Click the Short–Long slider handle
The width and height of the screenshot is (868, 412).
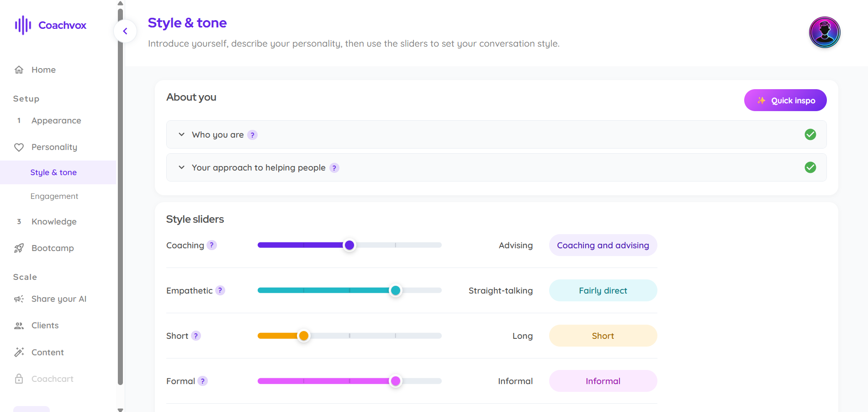(x=303, y=336)
